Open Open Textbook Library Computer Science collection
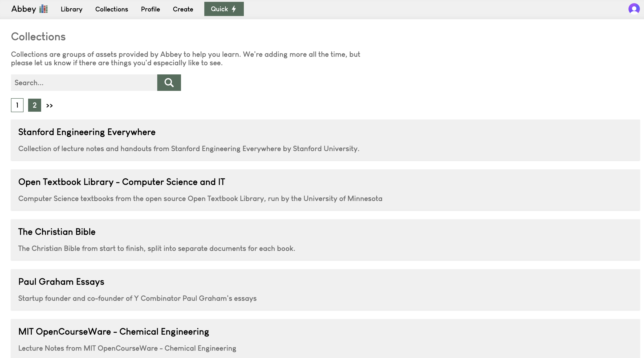644x358 pixels. click(122, 182)
